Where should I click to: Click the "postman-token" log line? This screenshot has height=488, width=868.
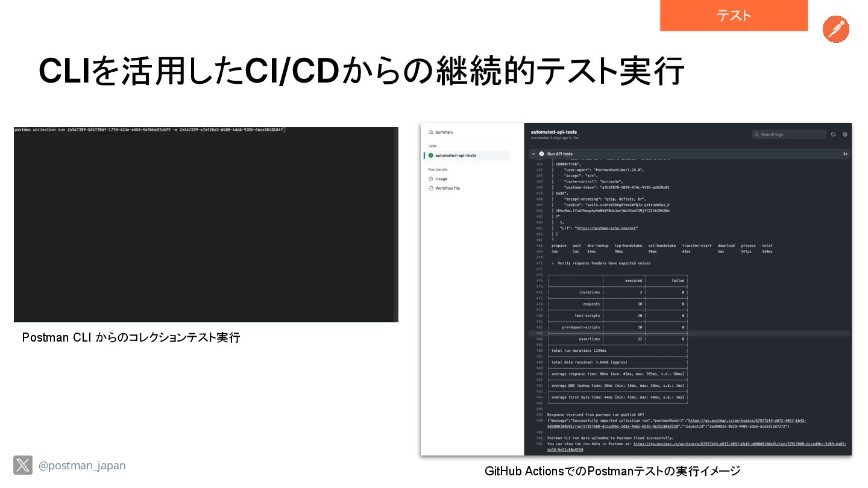tap(617, 187)
